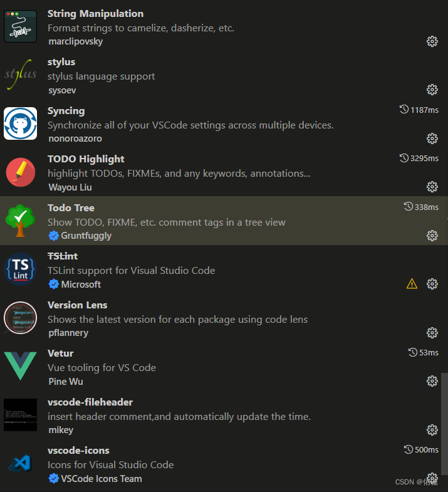This screenshot has height=492, width=448.
Task: Open manage gear for Vetur extension
Action: (x=432, y=381)
